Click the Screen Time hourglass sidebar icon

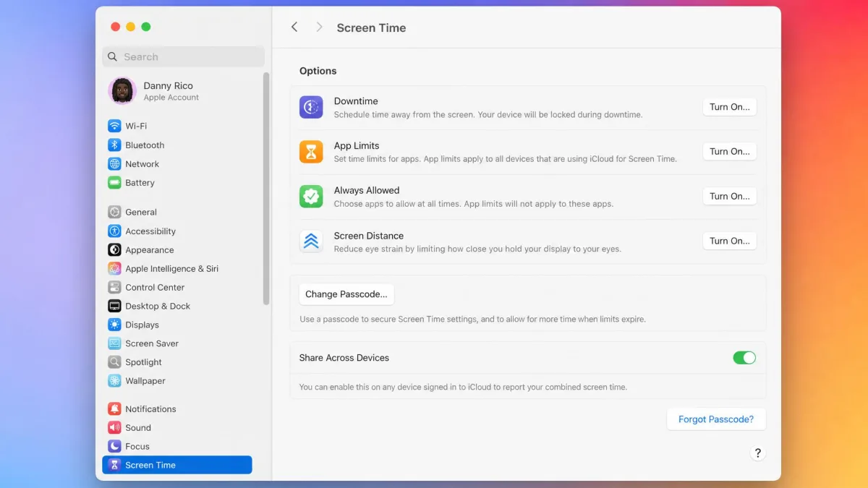pyautogui.click(x=114, y=465)
